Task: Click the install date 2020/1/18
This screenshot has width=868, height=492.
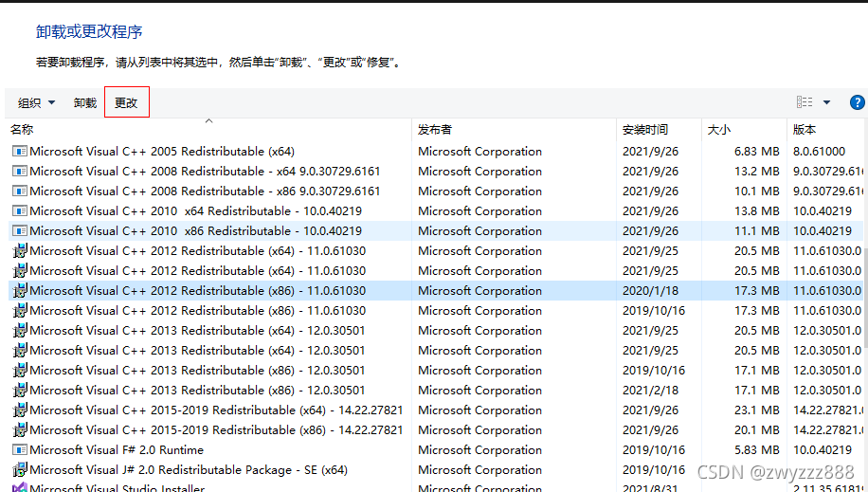Action: click(x=650, y=290)
